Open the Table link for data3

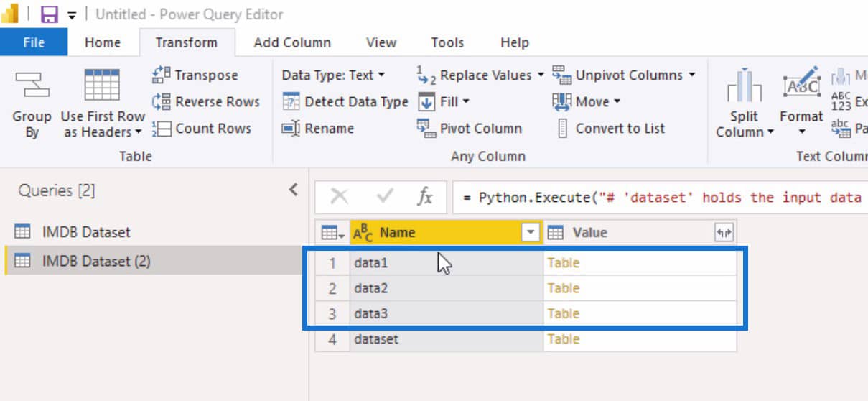pyautogui.click(x=563, y=313)
